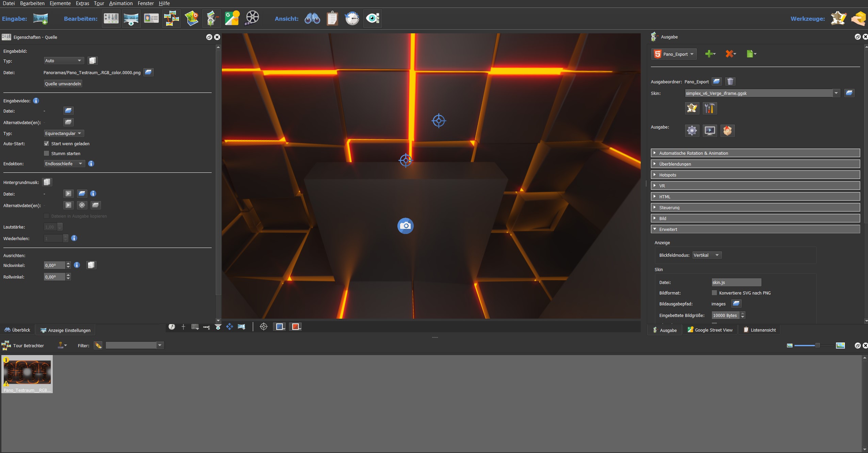This screenshot has width=868, height=453.
Task: Open the Pano_Export output format dropdown
Action: coord(674,54)
